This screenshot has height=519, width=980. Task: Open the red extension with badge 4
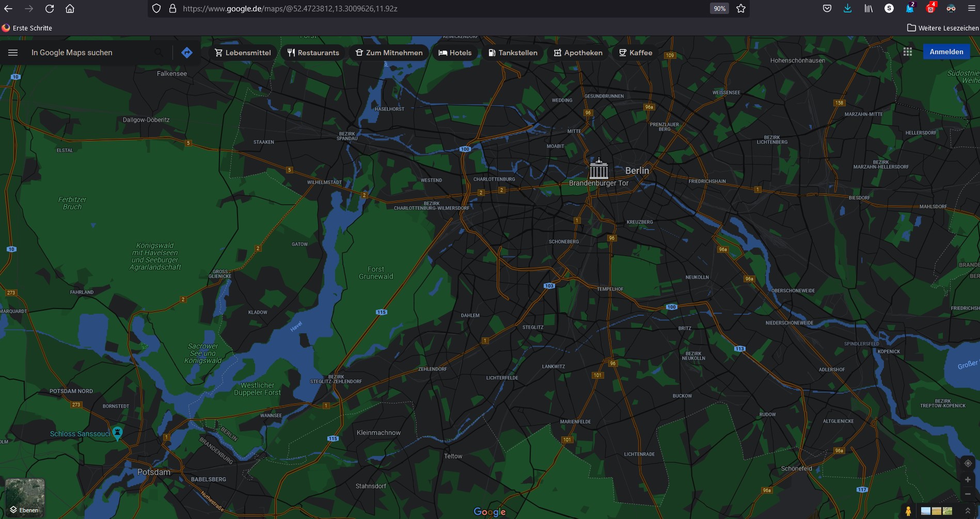point(930,8)
